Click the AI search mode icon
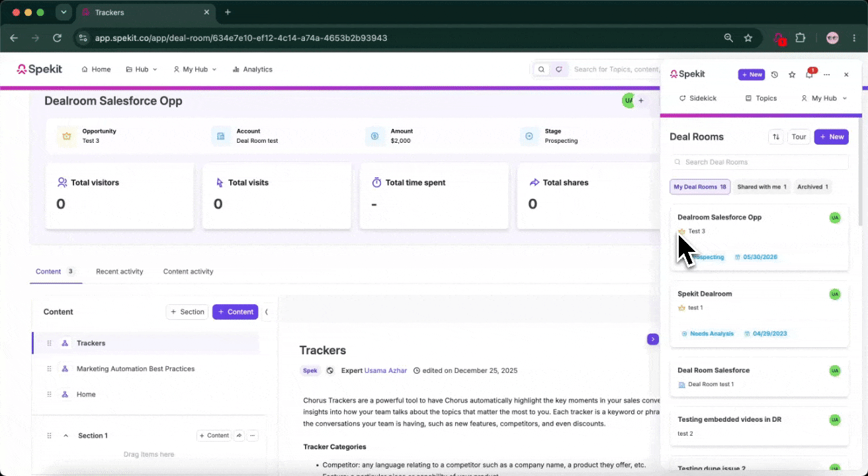This screenshot has width=868, height=476. (x=559, y=69)
